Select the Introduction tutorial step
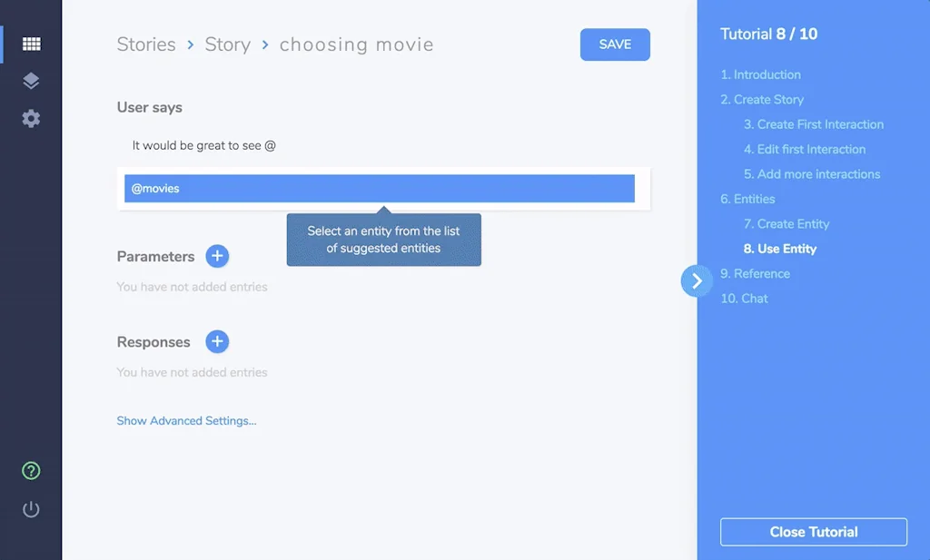Screen dimensions: 930x560 pyautogui.click(x=760, y=74)
